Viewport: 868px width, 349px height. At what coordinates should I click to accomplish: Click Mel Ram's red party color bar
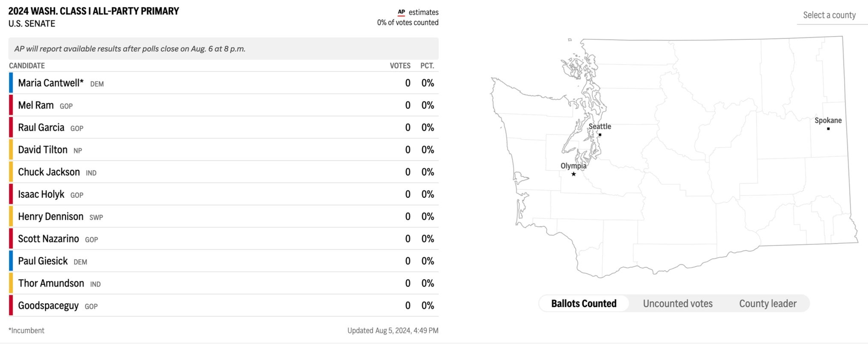[x=11, y=105]
